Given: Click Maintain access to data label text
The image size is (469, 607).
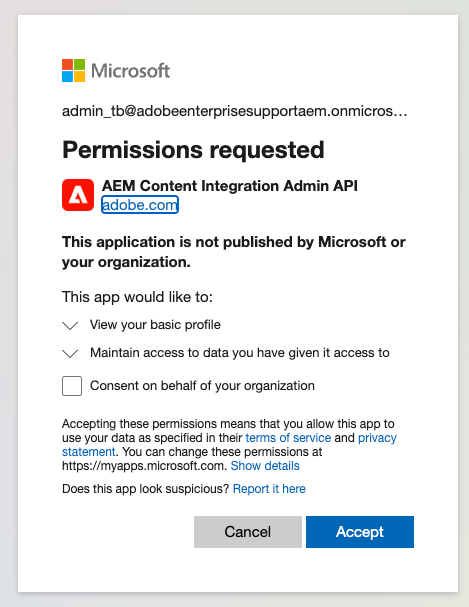Looking at the screenshot, I should point(240,353).
